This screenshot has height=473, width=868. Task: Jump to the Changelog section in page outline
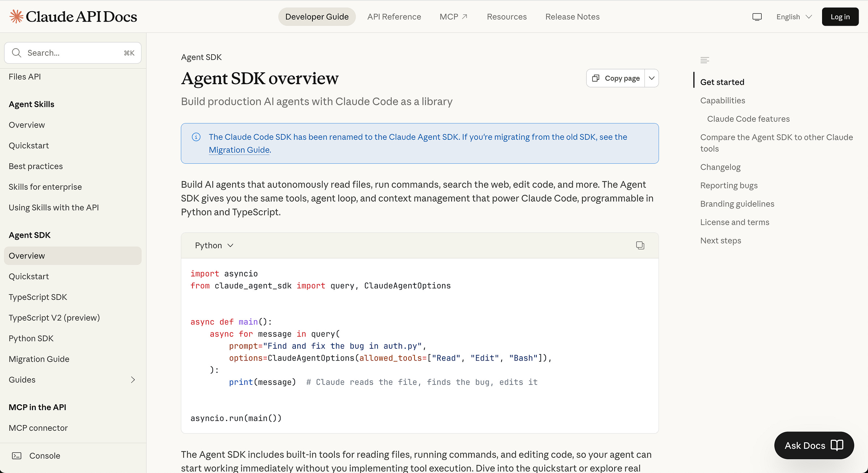point(720,167)
